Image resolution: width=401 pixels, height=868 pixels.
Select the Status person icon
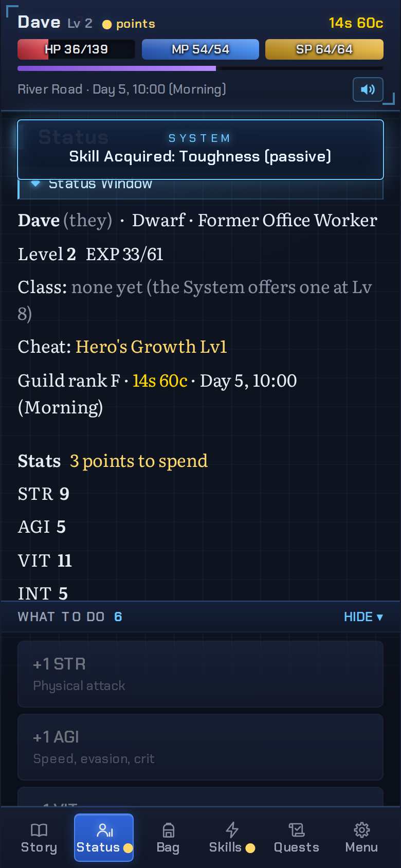[x=104, y=830]
